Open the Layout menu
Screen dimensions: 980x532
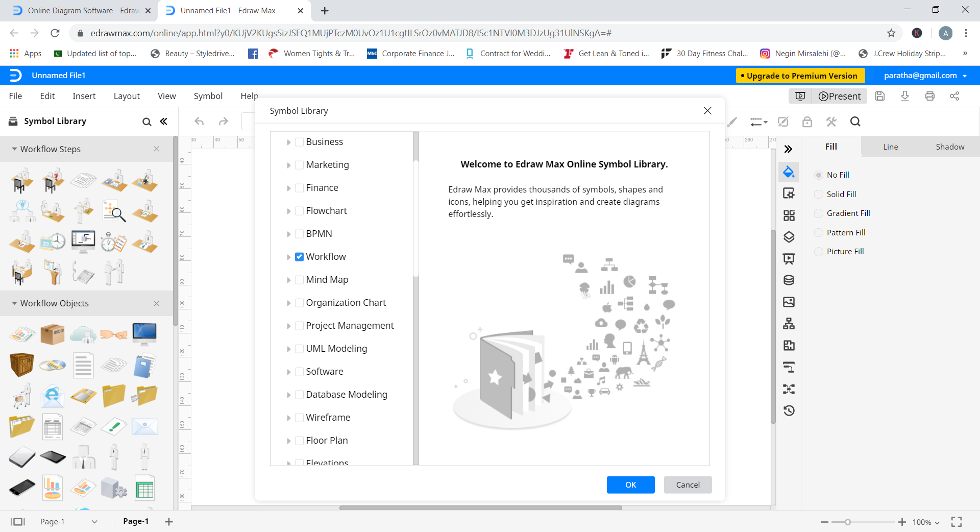127,96
